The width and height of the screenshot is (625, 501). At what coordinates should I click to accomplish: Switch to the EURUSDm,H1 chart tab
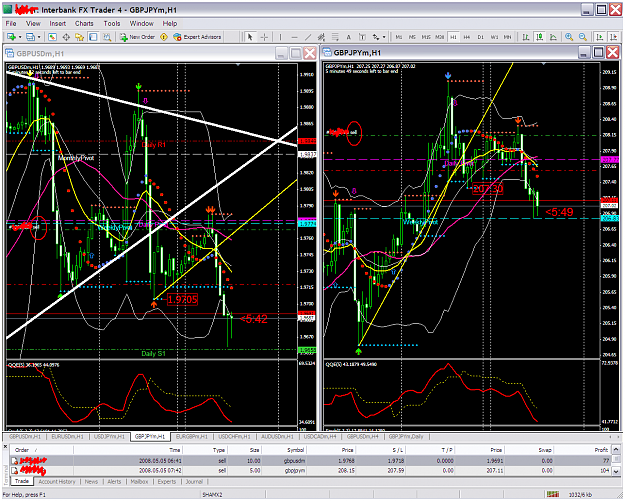(x=68, y=436)
